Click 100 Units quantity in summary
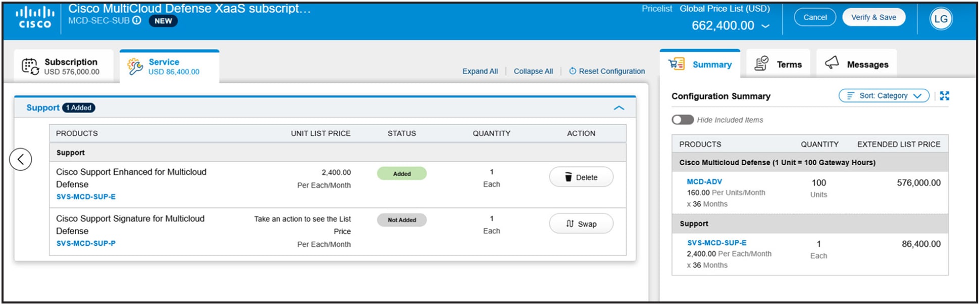Image resolution: width=980 pixels, height=305 pixels. tap(818, 188)
